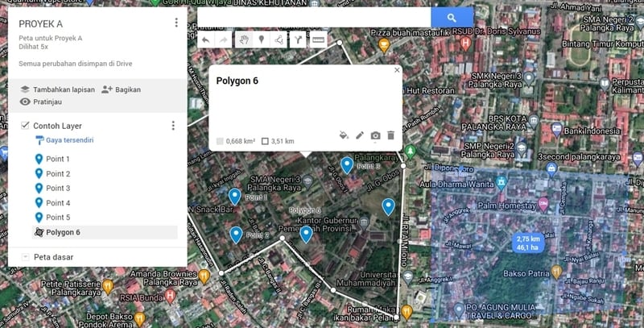This screenshot has height=328, width=644.
Task: Click the undo arrow in map toolbar
Action: [206, 39]
